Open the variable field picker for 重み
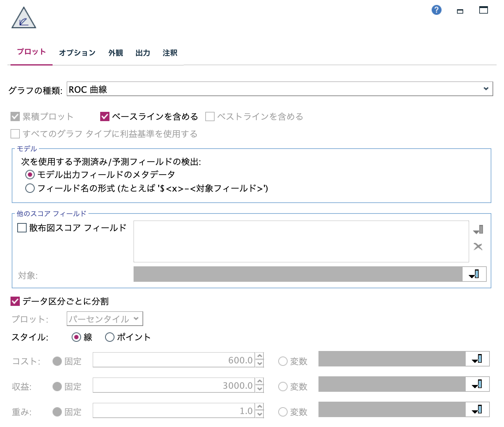 pos(477,410)
